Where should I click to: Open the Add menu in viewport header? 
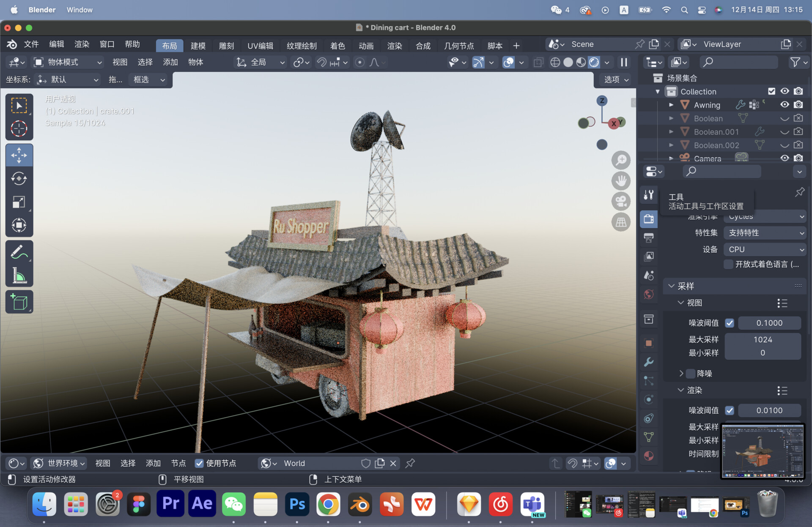coord(170,63)
